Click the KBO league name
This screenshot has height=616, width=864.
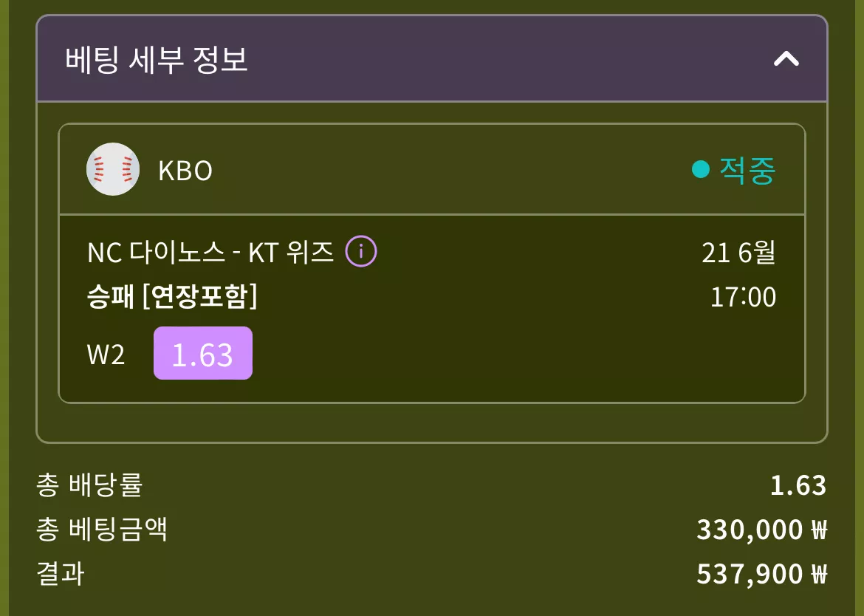(185, 171)
